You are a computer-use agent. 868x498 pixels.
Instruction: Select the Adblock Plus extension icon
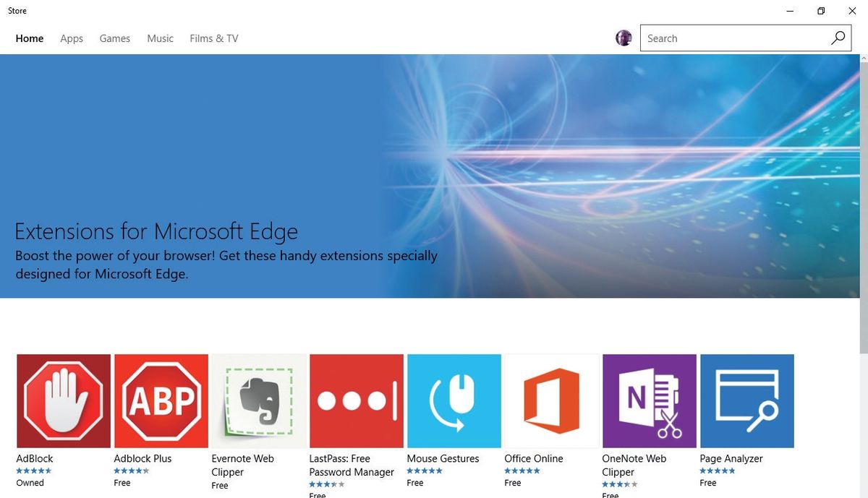pos(161,400)
